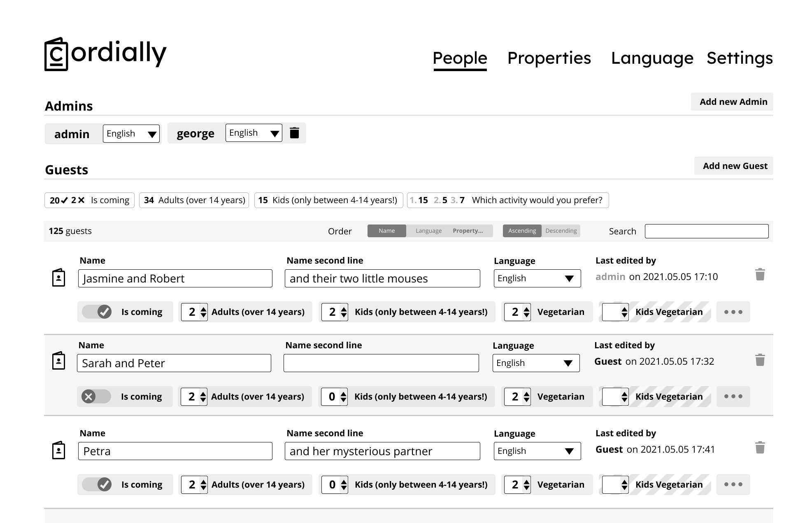Click the Cordially logo
This screenshot has width=812, height=523.
coord(105,54)
